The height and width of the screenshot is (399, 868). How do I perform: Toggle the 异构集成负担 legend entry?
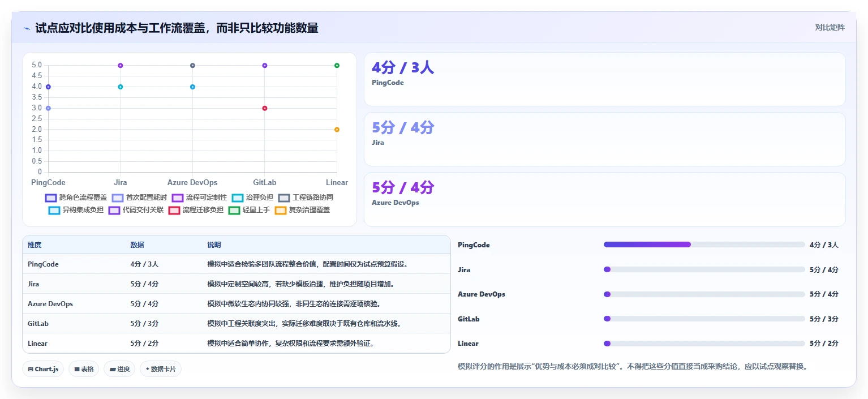(76, 210)
